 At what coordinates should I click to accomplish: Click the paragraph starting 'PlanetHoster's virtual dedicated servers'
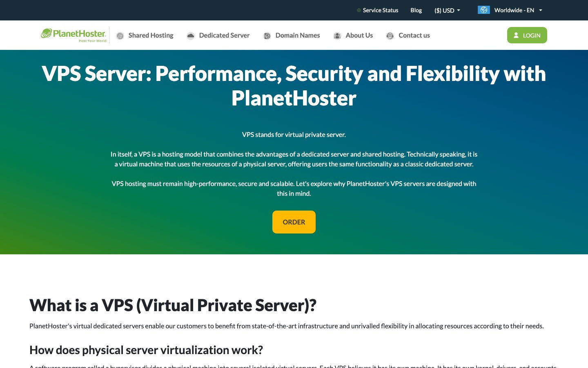point(287,326)
